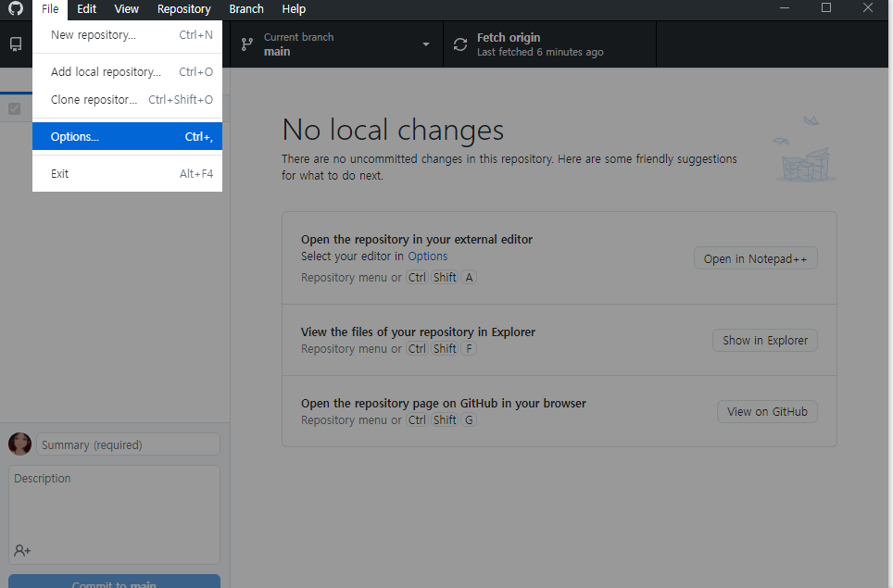893x588 pixels.
Task: Open the Edit menu
Action: coord(86,9)
